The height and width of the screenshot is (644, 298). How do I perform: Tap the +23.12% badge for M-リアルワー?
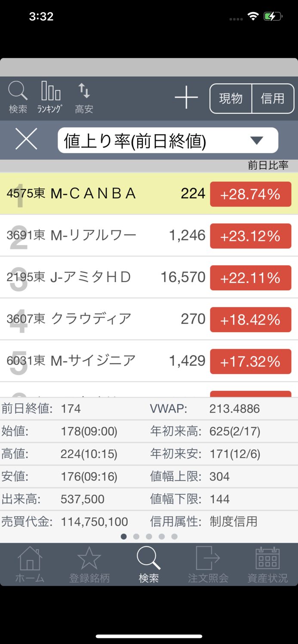coord(250,236)
